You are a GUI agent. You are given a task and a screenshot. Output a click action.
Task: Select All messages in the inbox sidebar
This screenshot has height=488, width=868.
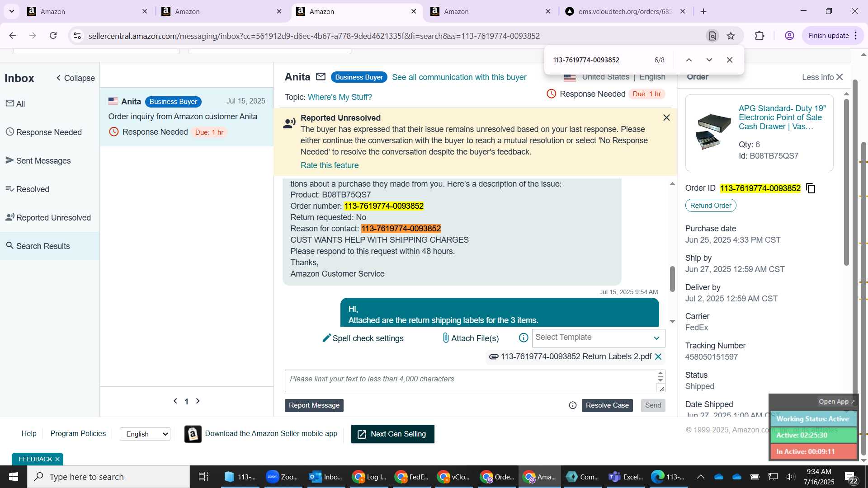point(15,103)
